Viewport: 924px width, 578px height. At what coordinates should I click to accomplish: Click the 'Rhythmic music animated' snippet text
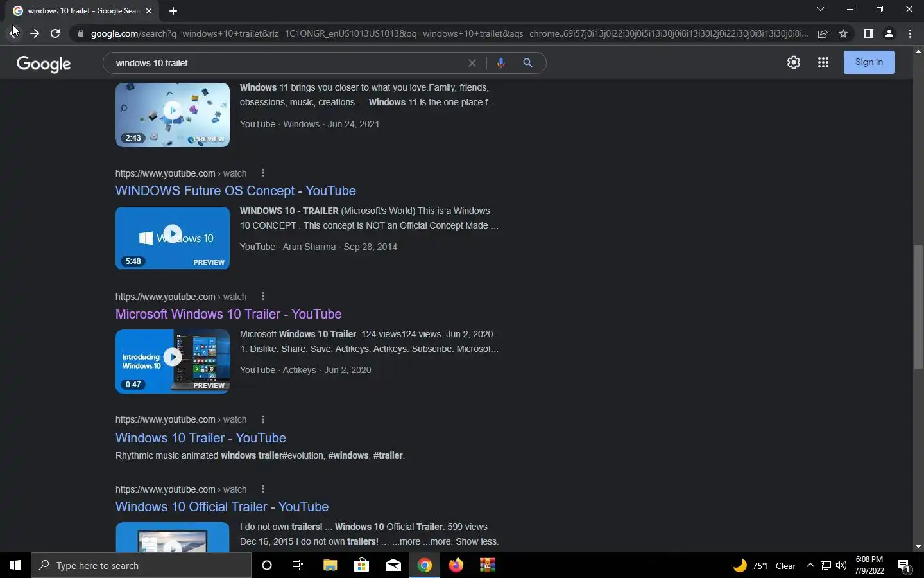pyautogui.click(x=260, y=455)
